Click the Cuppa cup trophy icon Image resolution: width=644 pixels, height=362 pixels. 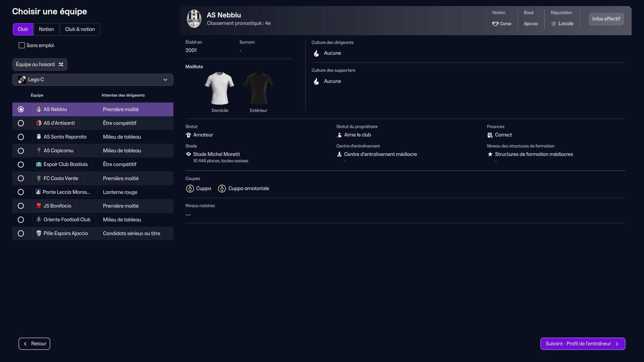(x=190, y=189)
